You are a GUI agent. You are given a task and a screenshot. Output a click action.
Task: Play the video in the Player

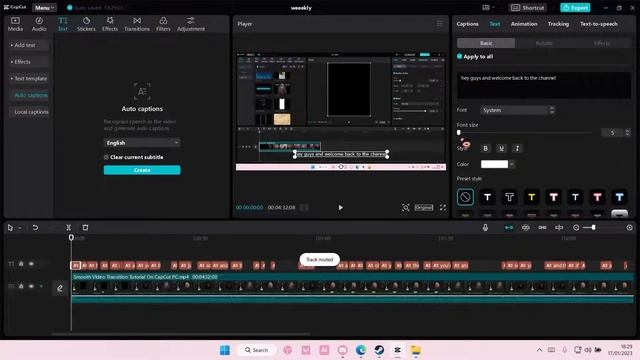point(340,207)
